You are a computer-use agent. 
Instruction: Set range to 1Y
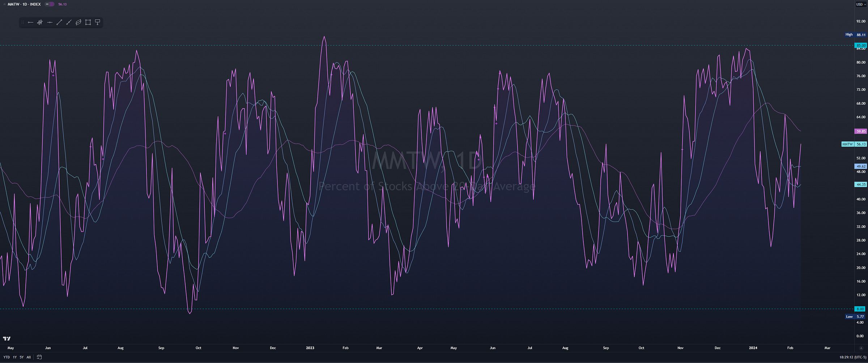(15, 357)
